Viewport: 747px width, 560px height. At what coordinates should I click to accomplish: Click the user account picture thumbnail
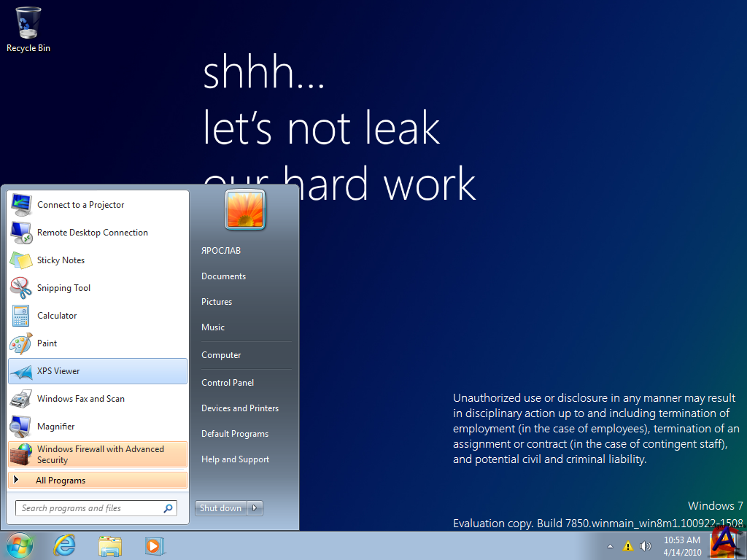pos(245,209)
